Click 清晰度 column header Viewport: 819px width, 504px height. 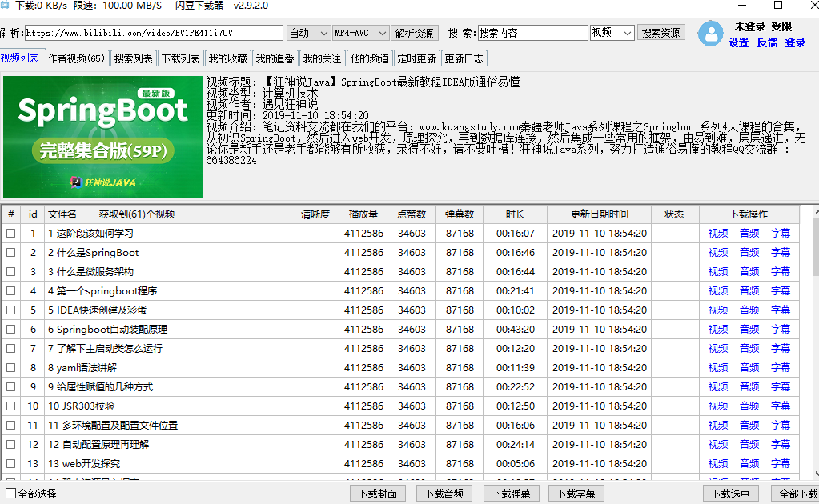pos(315,214)
